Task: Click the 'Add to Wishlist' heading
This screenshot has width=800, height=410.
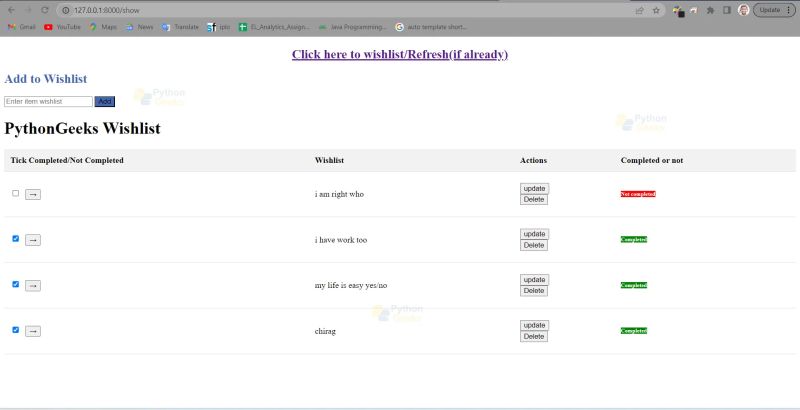Action: click(x=46, y=79)
